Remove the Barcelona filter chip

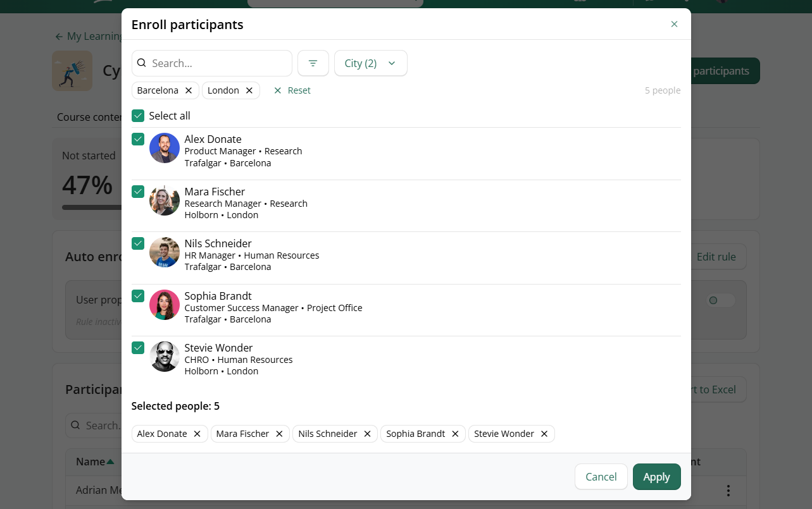pyautogui.click(x=189, y=90)
